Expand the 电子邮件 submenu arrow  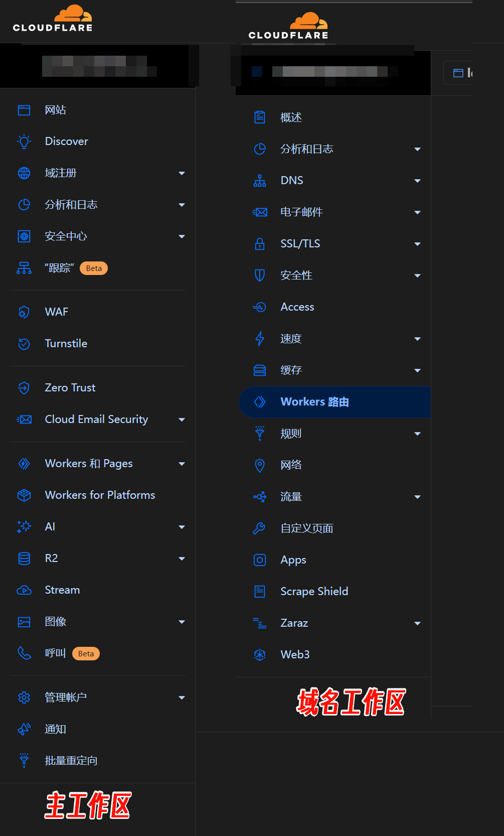tap(418, 212)
